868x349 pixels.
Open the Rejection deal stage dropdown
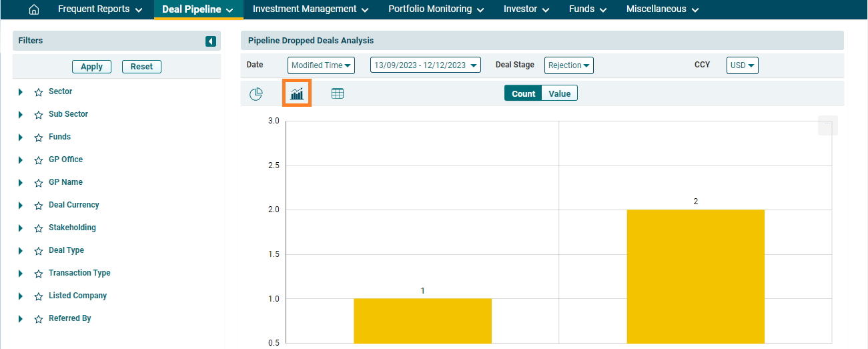(x=568, y=65)
